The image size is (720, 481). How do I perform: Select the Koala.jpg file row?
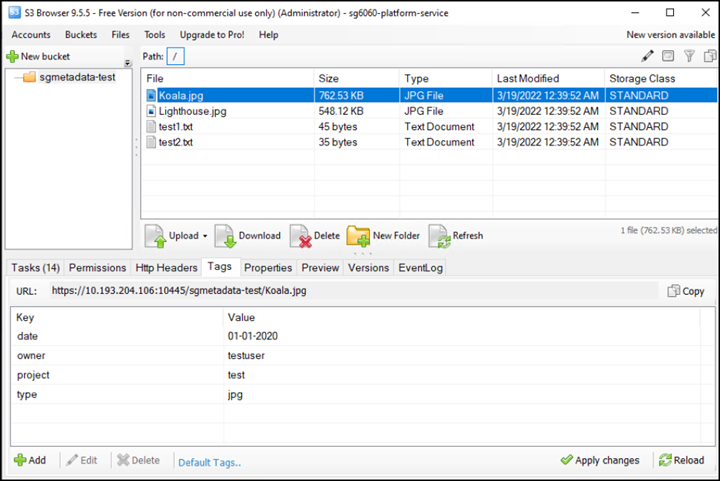(x=429, y=95)
